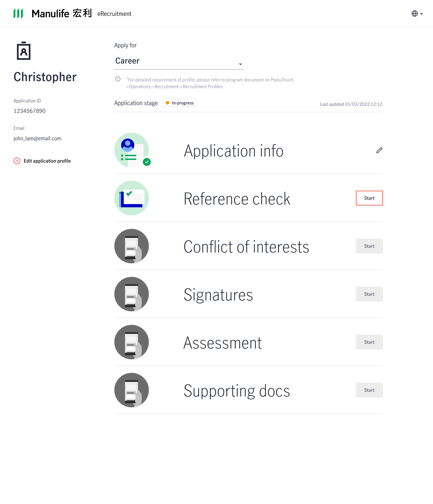Expand the Apply for Career dropdown

point(179,61)
